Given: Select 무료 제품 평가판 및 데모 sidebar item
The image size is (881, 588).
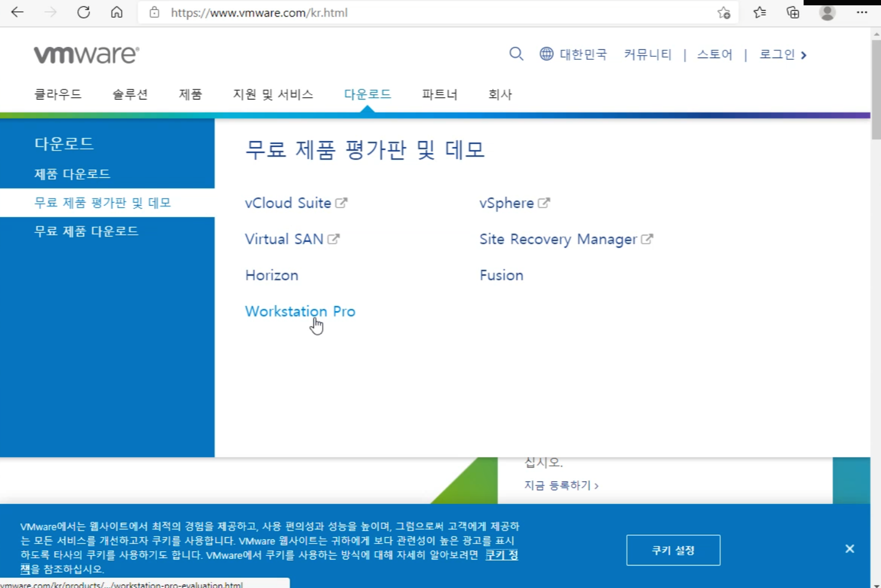Looking at the screenshot, I should [x=107, y=203].
